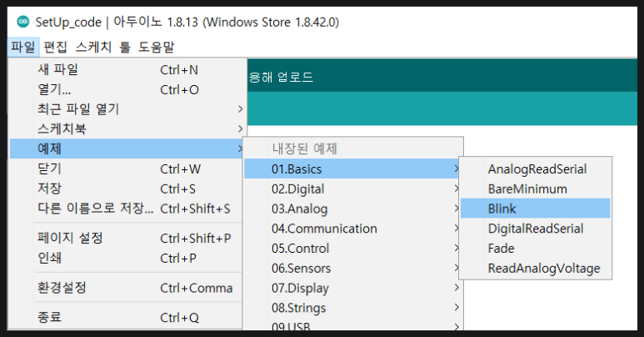Expand the 07.Display examples submenu
644x337 pixels.
point(352,288)
